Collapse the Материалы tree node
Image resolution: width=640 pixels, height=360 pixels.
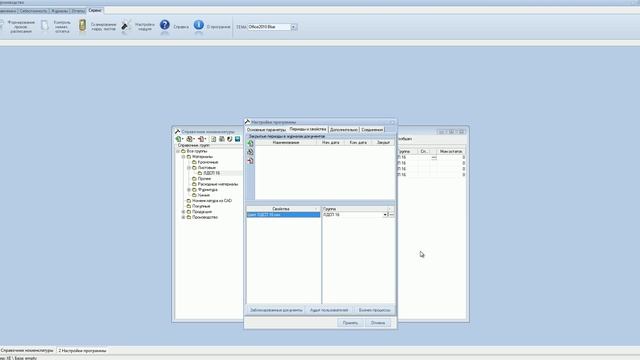(x=183, y=157)
